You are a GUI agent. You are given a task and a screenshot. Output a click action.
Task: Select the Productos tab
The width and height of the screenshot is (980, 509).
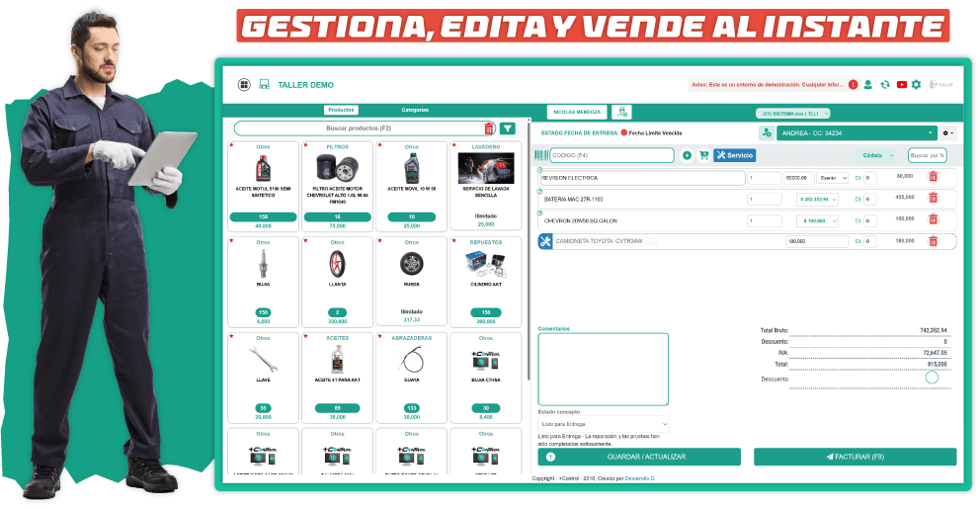[x=341, y=110]
